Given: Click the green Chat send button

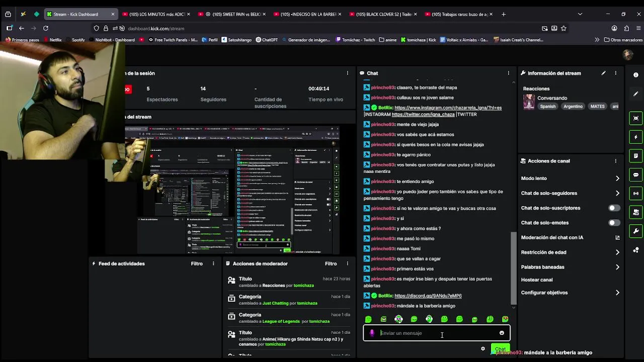Looking at the screenshot, I should [500, 348].
